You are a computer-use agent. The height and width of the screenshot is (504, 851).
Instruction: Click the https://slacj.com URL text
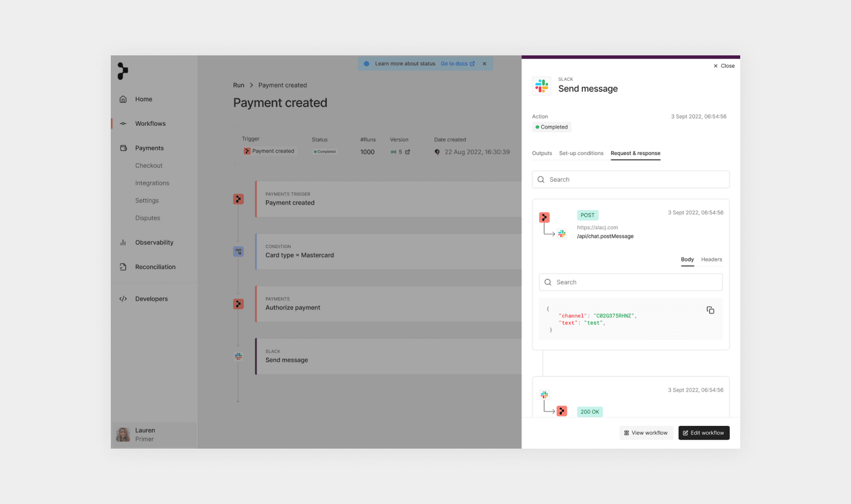coord(597,228)
